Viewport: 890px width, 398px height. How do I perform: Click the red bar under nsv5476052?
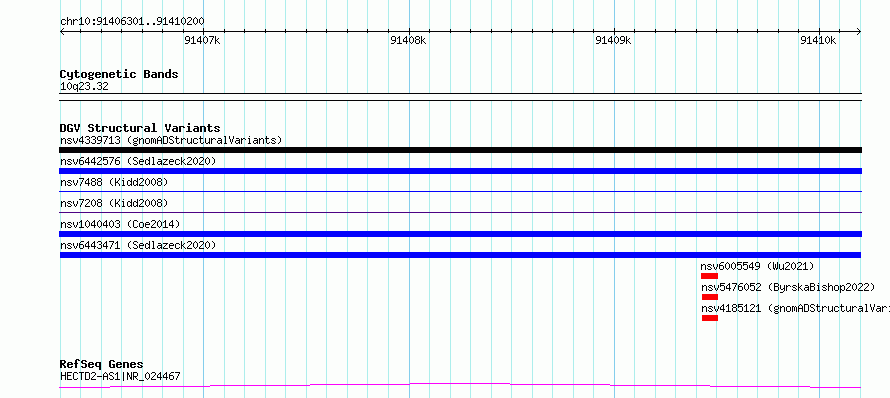(710, 297)
